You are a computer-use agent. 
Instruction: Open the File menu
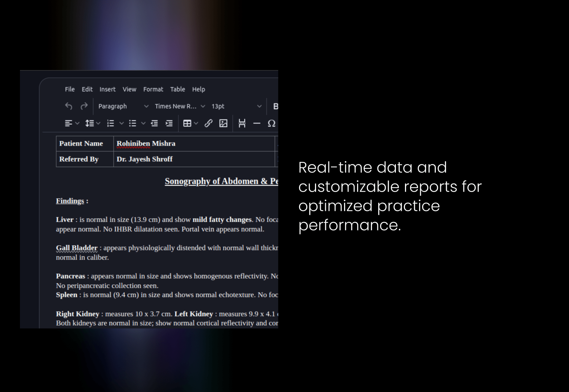click(x=70, y=89)
